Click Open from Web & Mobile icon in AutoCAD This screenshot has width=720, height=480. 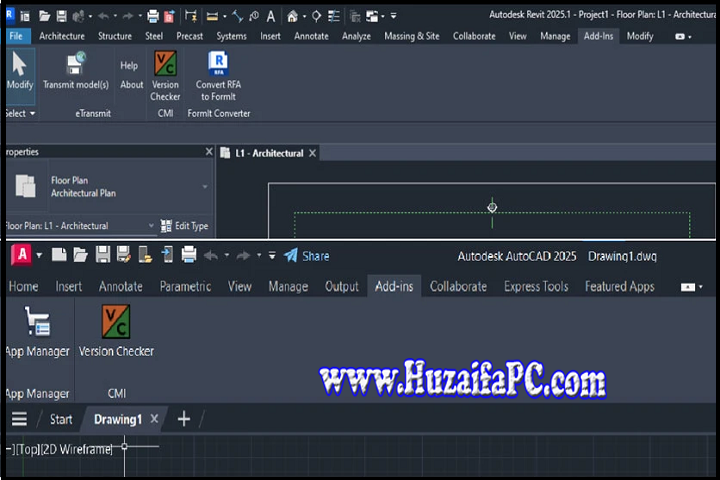click(x=146, y=254)
